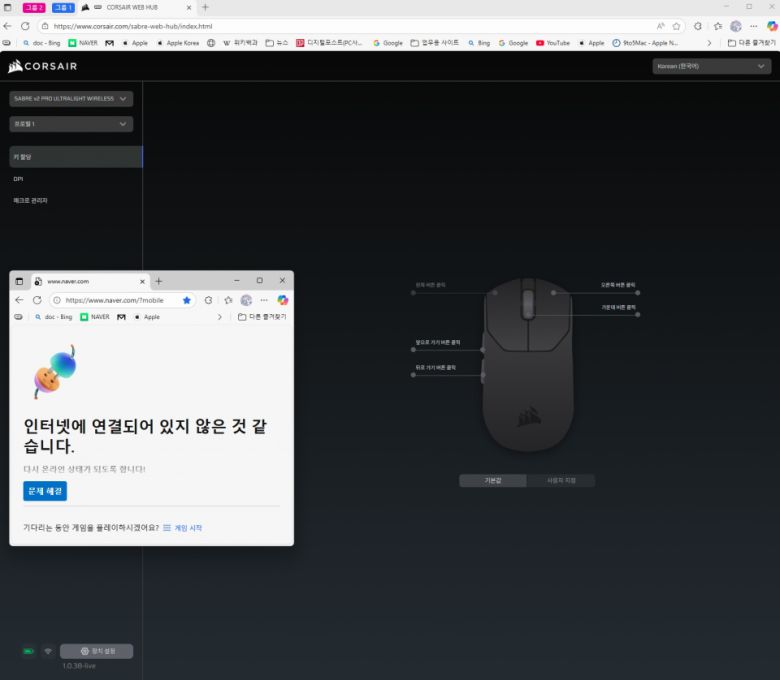Open 다른 즐겨찾기 folder in main browser
The width and height of the screenshot is (780, 680).
tap(752, 43)
